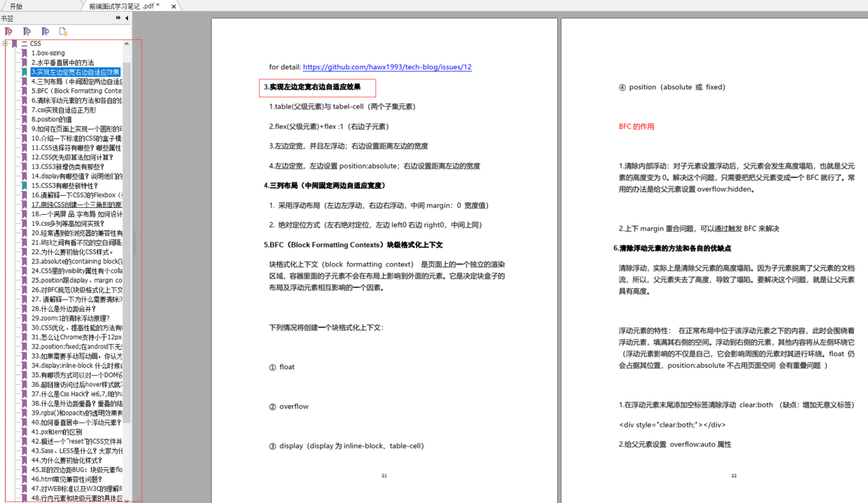This screenshot has height=503, width=868.
Task: Open bookmark 6.清除浮动元素的方法
Action: click(x=76, y=100)
